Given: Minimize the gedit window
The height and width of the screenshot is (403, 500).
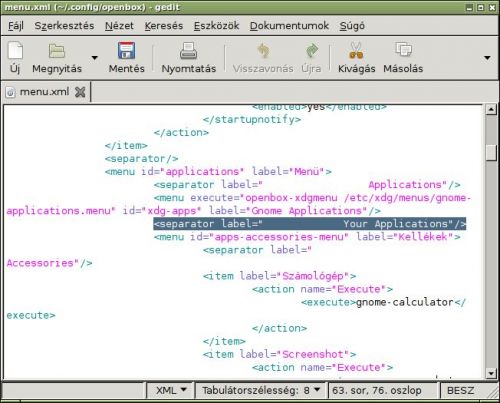Looking at the screenshot, I should click(x=470, y=7).
